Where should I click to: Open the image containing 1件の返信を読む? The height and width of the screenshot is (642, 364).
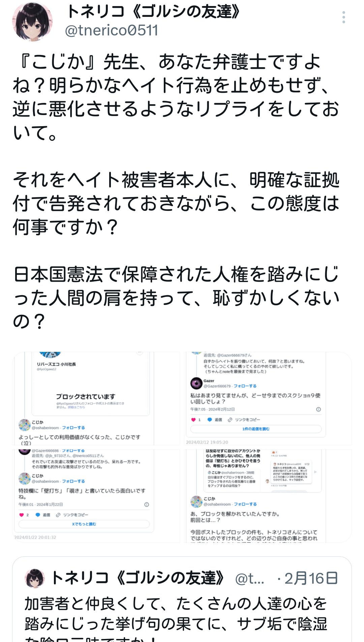point(269,398)
